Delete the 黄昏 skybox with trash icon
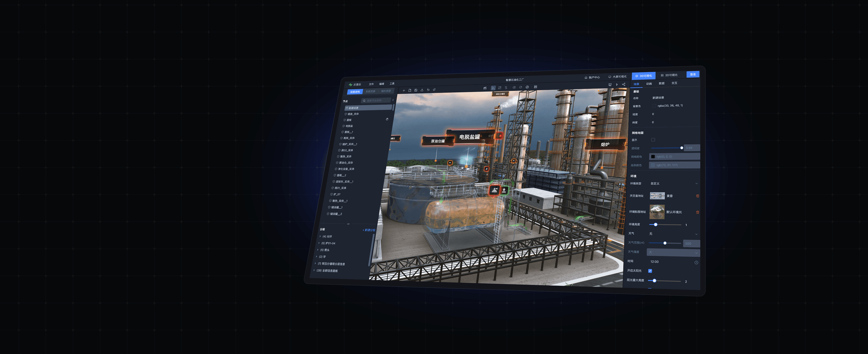 point(698,196)
